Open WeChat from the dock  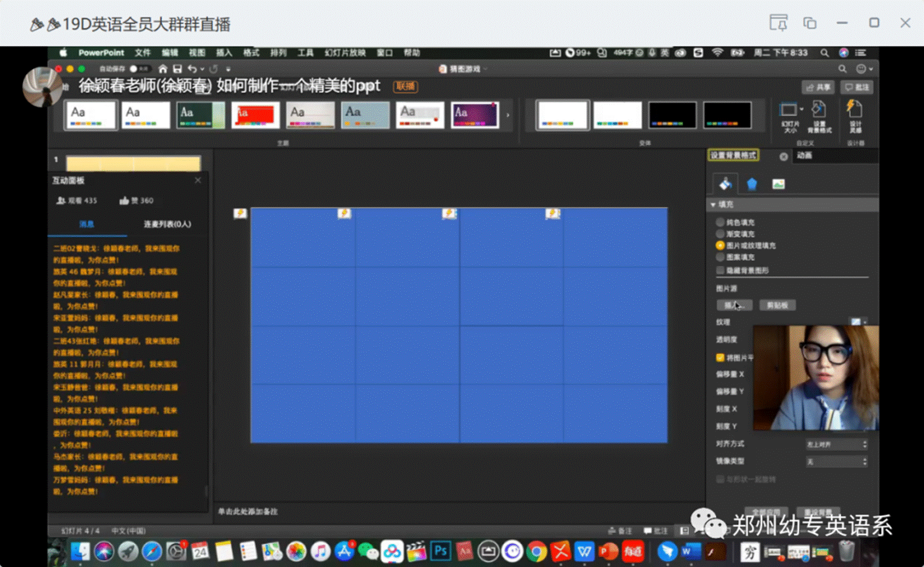(368, 551)
